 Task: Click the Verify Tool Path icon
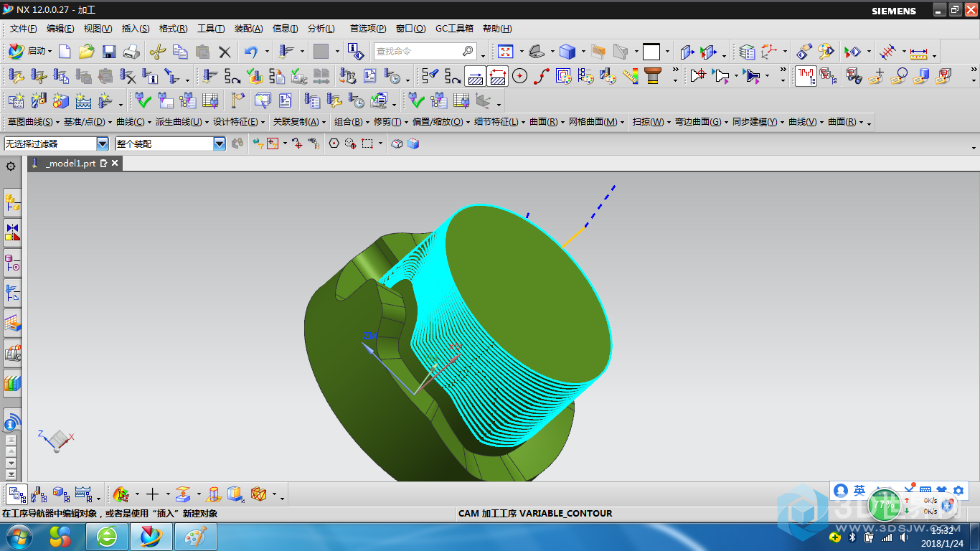[254, 75]
